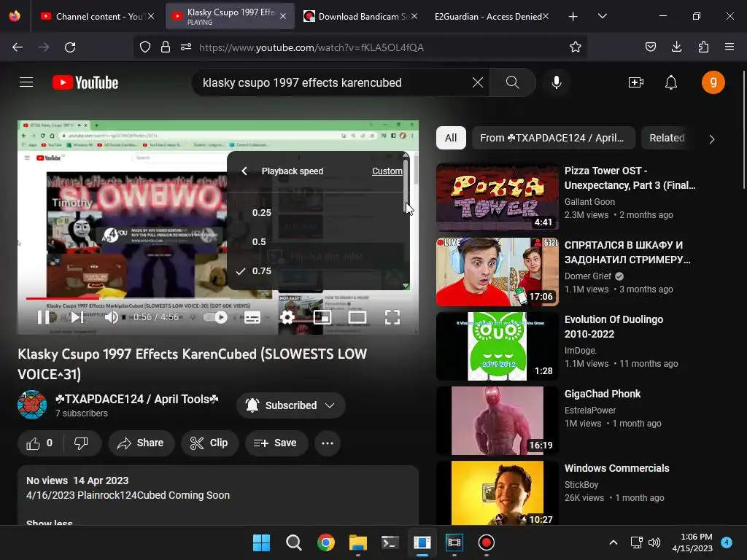This screenshot has width=747, height=560.
Task: Open the YouTube guide hamburger menu
Action: pyautogui.click(x=26, y=82)
